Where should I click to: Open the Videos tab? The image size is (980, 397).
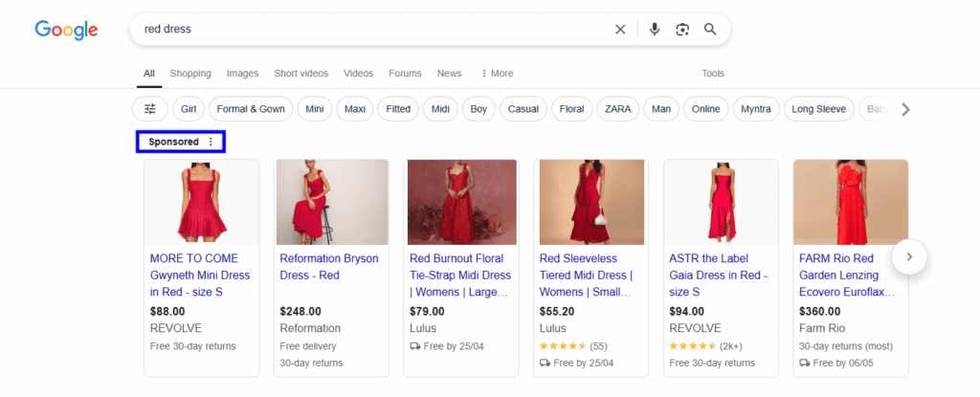358,73
